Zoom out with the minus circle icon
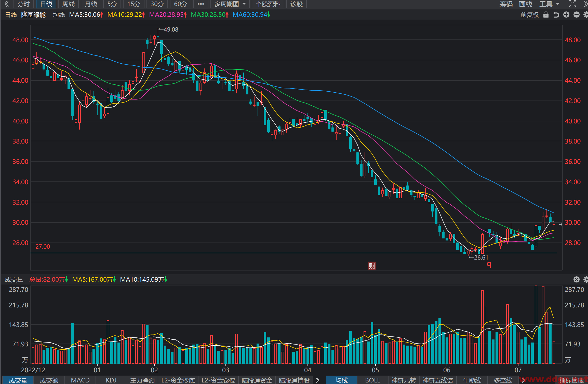This screenshot has height=384, width=588. (x=577, y=15)
